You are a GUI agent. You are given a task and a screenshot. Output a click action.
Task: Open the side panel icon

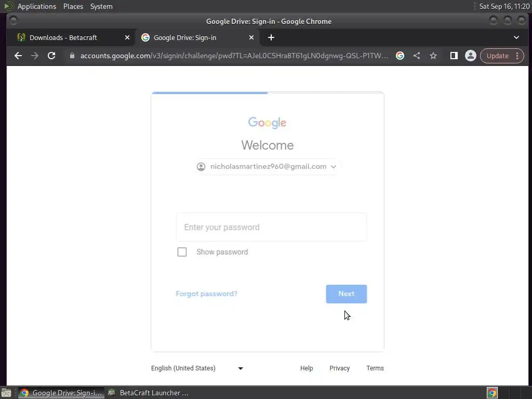(454, 56)
